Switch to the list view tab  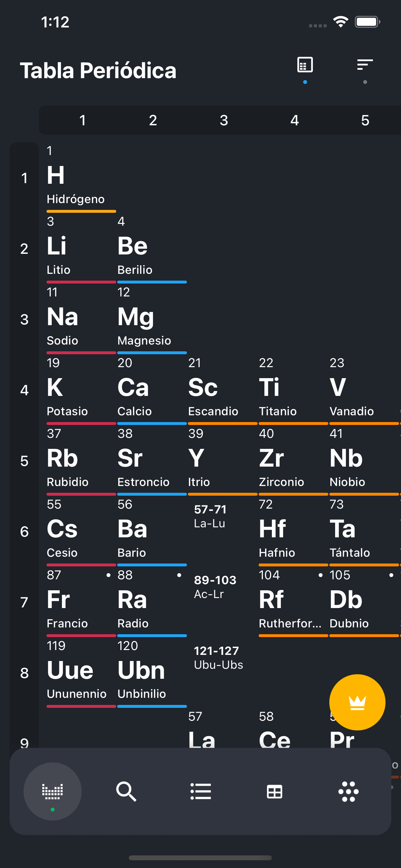[x=200, y=791]
